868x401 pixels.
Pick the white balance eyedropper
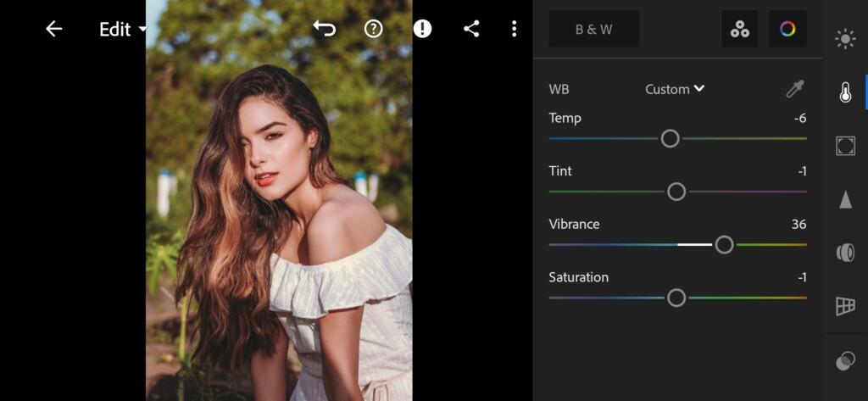(x=795, y=89)
